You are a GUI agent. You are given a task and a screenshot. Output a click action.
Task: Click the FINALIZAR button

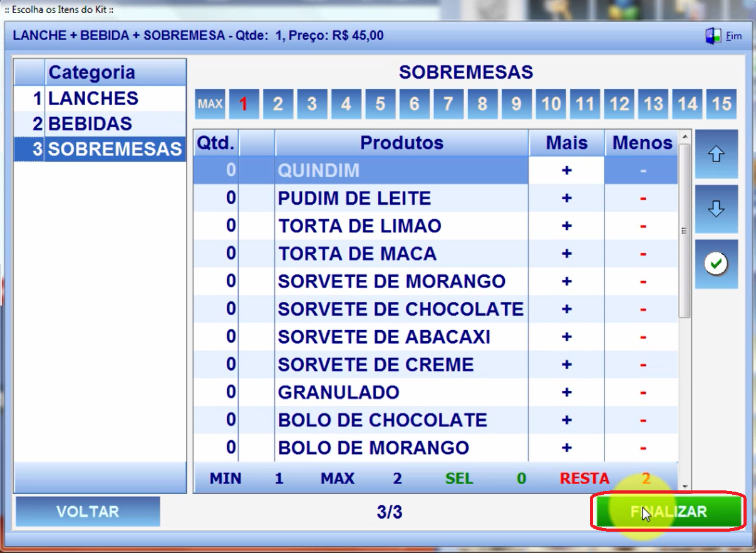coord(668,512)
